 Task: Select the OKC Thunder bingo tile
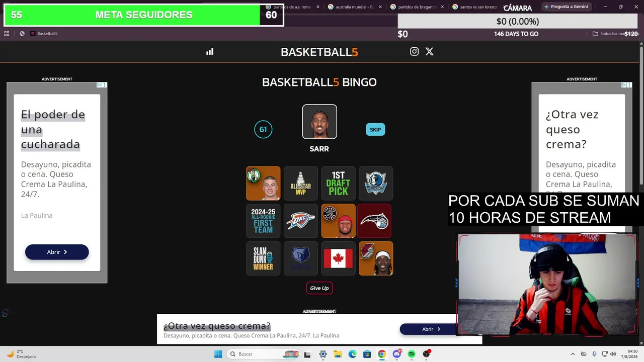pyautogui.click(x=301, y=221)
